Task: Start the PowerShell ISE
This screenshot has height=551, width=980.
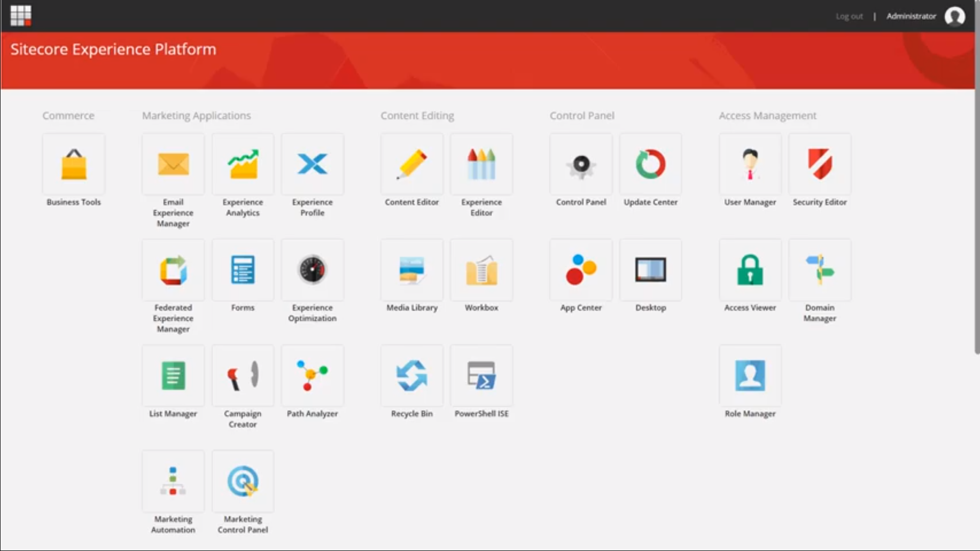Action: pos(480,375)
